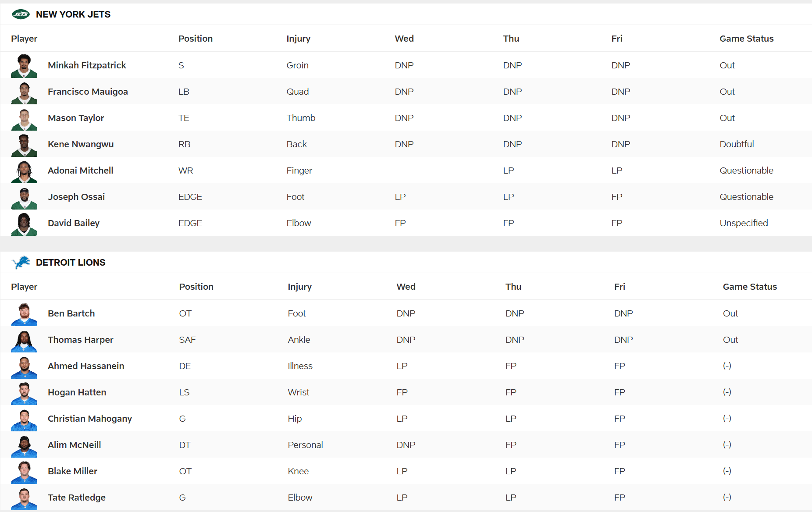Go to Christian Mahogany's profile

[90, 419]
